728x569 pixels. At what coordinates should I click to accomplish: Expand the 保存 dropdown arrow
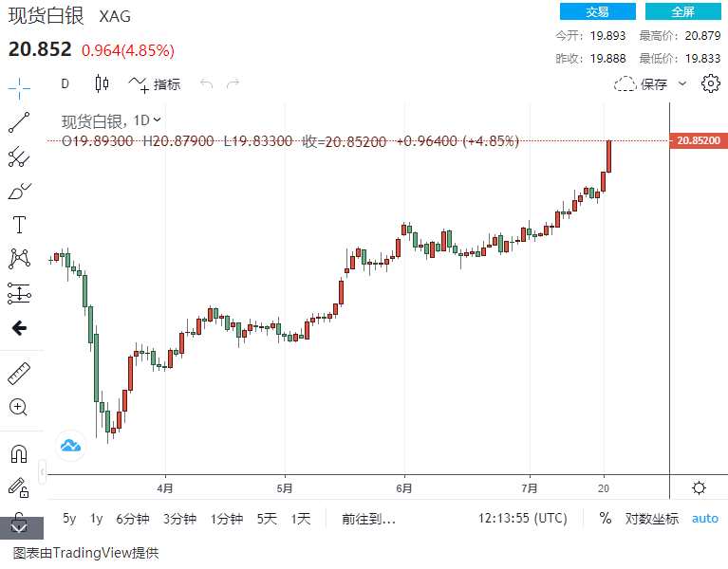[682, 83]
